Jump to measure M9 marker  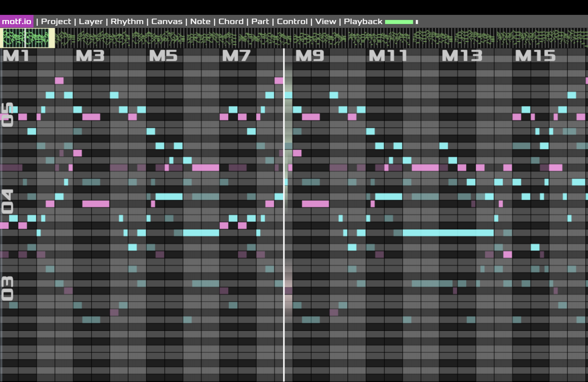[x=310, y=56]
